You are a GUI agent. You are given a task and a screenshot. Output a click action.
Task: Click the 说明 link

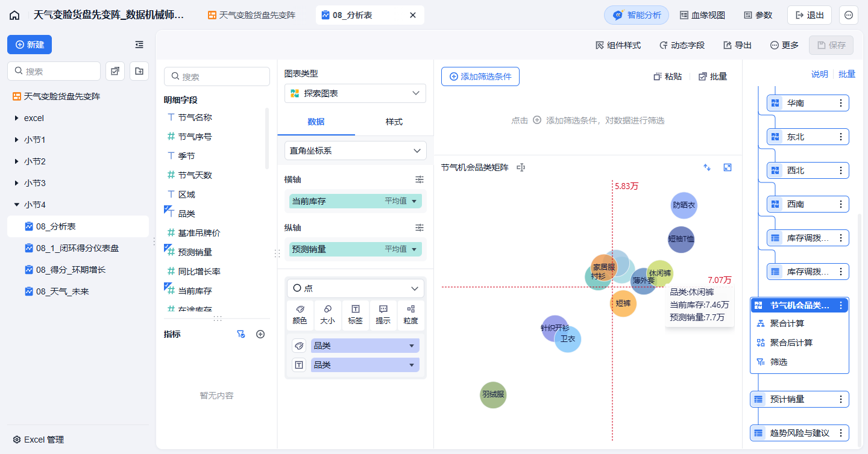(820, 74)
